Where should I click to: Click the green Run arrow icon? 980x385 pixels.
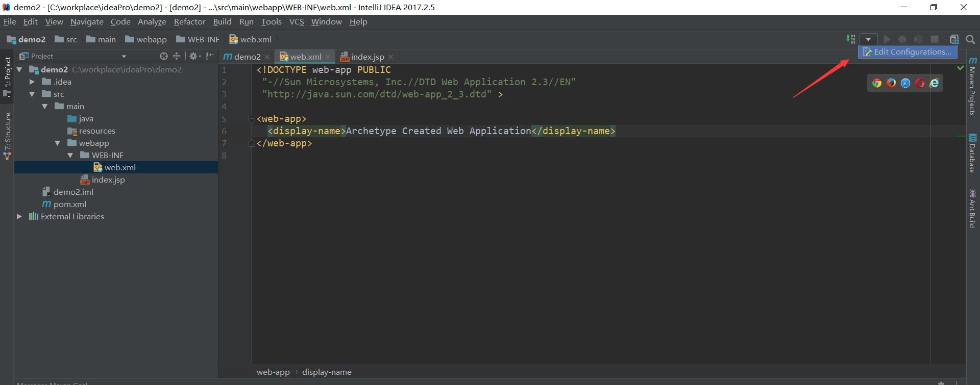click(x=887, y=39)
